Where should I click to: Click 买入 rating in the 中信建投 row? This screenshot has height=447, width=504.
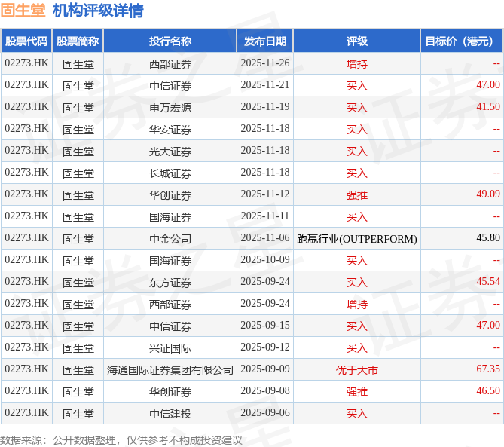pyautogui.click(x=357, y=414)
